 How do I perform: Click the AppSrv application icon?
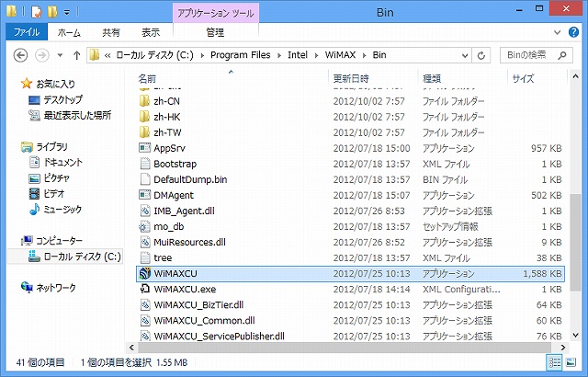click(145, 148)
